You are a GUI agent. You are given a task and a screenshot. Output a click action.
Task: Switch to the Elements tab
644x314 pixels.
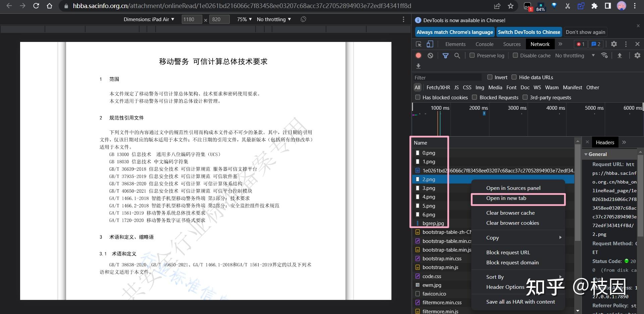pyautogui.click(x=455, y=44)
